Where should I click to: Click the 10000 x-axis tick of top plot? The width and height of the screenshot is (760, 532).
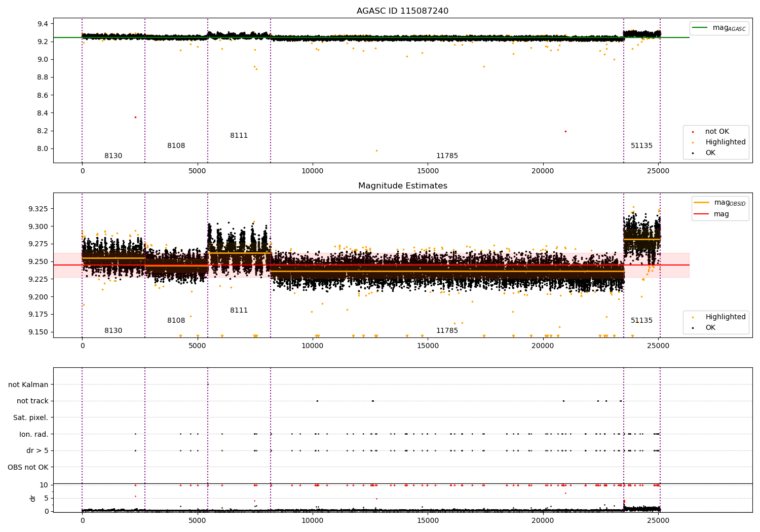coord(313,171)
